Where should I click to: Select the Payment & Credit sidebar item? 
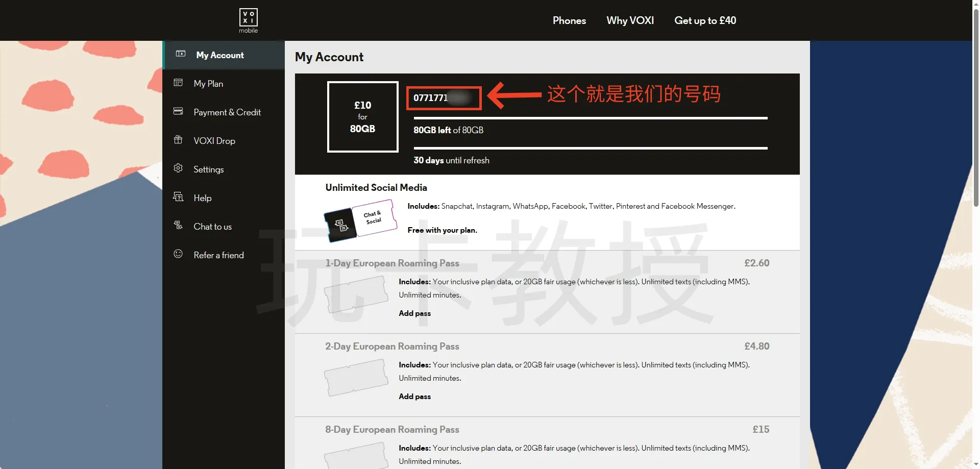coord(224,112)
